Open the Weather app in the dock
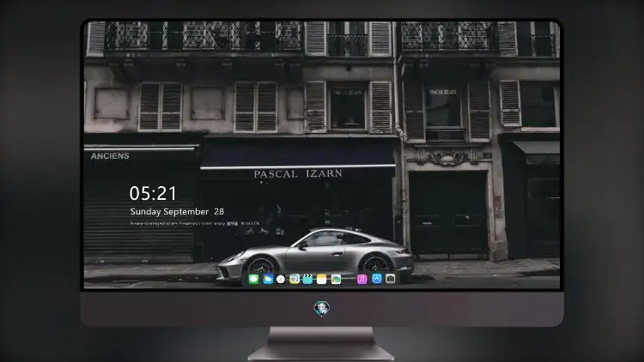The height and width of the screenshot is (362, 644). [x=268, y=280]
